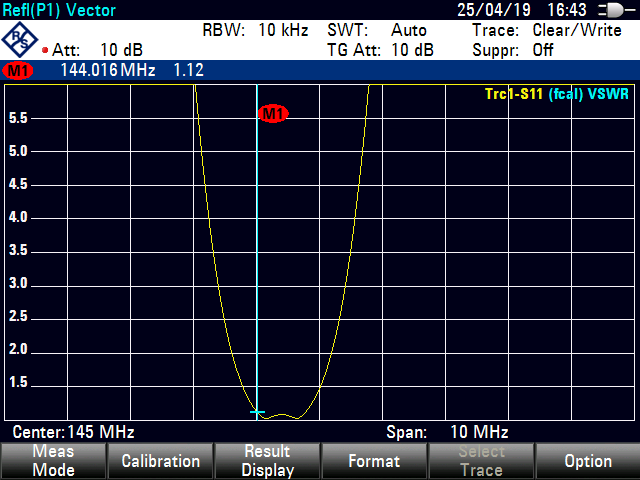Open the Calibration softkey menu
640x480 pixels.
coord(160,461)
